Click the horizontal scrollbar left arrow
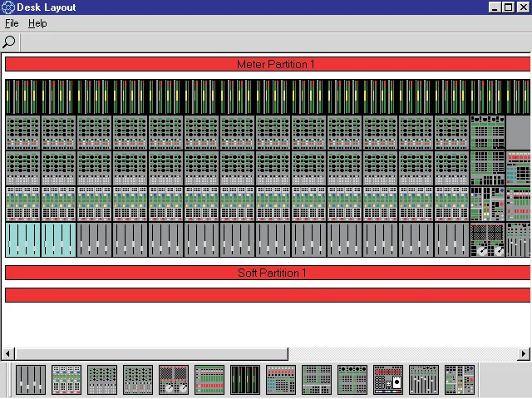 pyautogui.click(x=7, y=353)
